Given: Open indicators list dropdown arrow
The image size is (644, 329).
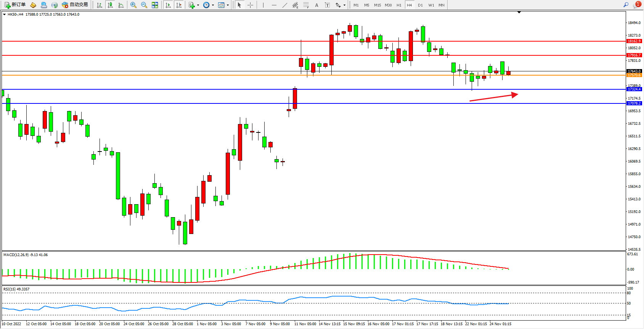Looking at the screenshot, I should [198, 5].
